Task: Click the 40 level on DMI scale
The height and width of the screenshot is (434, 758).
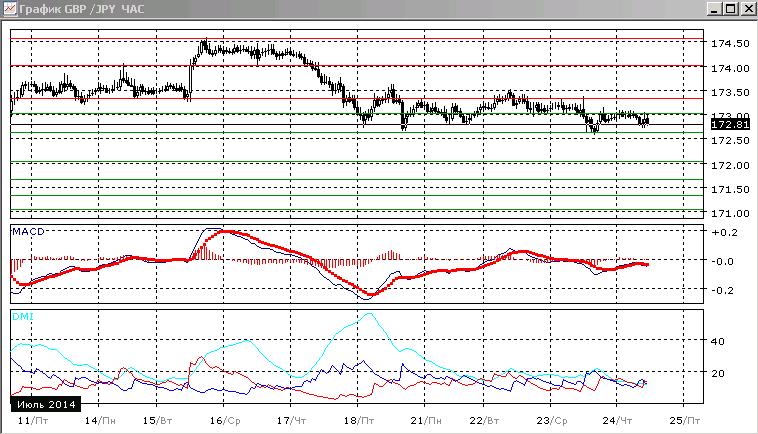Action: tap(718, 341)
